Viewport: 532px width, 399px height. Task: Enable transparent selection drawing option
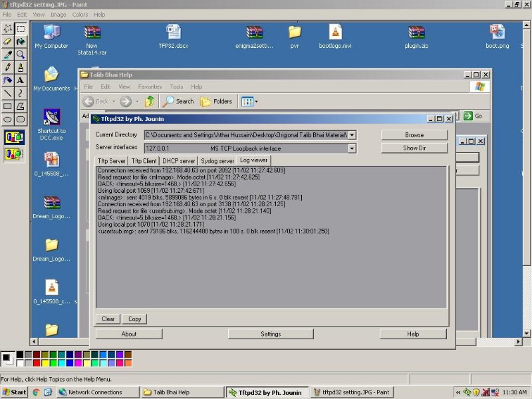[x=14, y=154]
